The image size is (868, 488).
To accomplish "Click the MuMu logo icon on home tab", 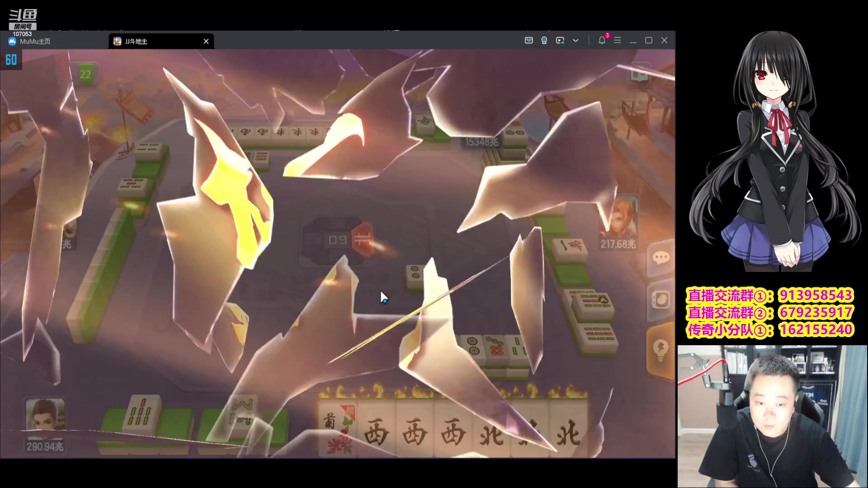I will pos(12,41).
